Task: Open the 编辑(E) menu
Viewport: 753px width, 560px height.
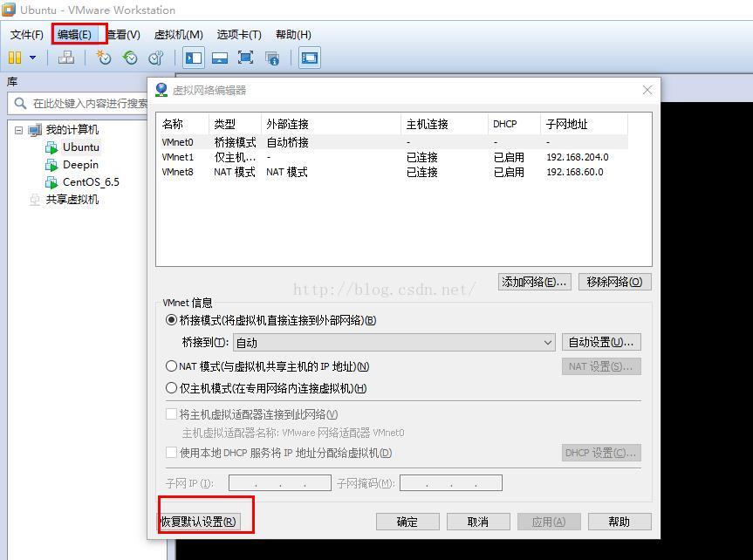Action: [74, 35]
